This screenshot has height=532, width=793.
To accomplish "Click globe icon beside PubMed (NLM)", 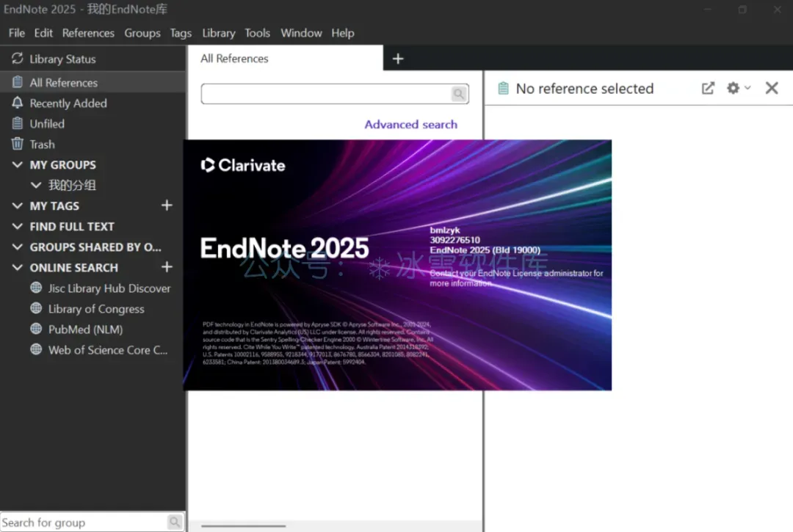I will [36, 329].
